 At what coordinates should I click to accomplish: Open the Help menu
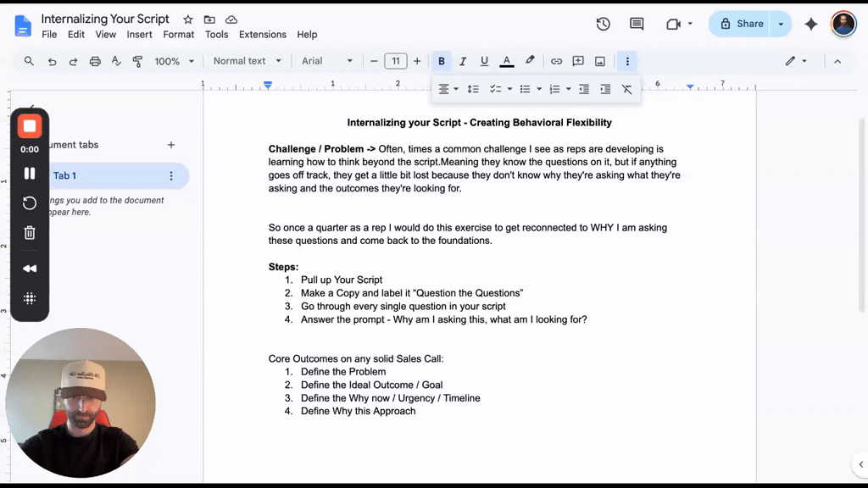307,34
